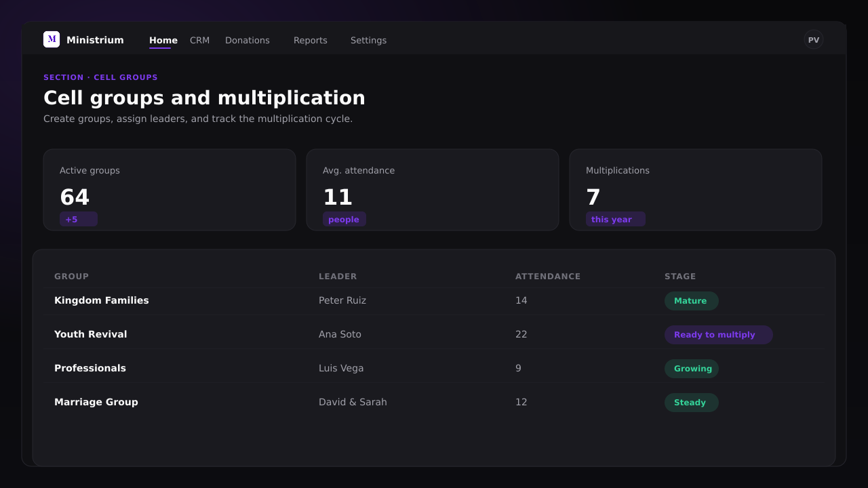This screenshot has width=868, height=488.
Task: Select leaders David & Sarah
Action: point(353,402)
